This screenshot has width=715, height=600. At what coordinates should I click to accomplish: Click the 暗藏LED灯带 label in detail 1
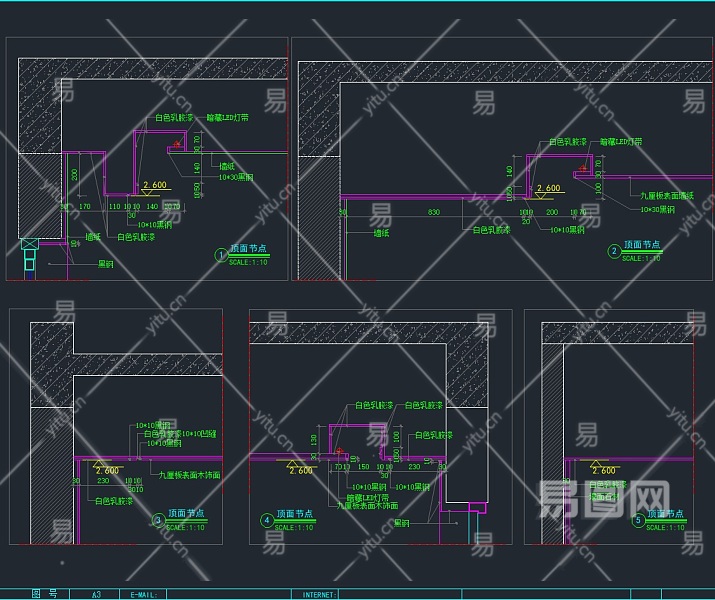[228, 118]
